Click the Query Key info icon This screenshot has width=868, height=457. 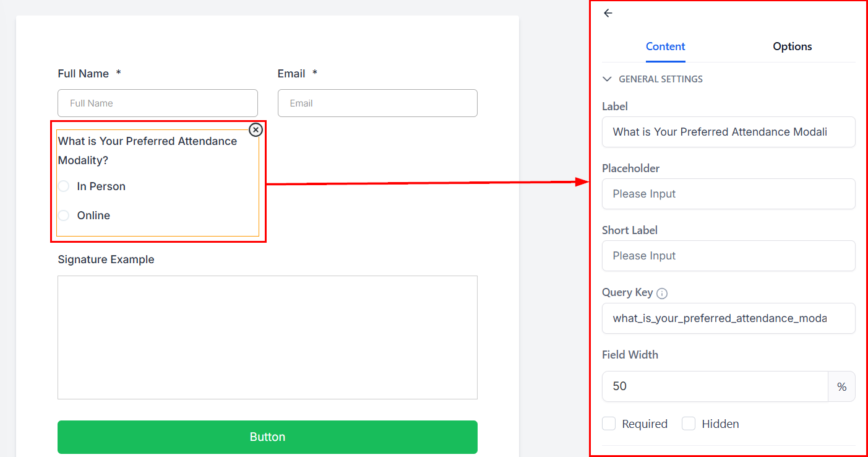tap(662, 294)
